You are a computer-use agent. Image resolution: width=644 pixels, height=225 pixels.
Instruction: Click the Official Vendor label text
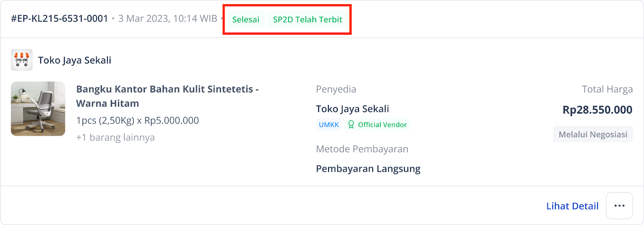pos(382,125)
